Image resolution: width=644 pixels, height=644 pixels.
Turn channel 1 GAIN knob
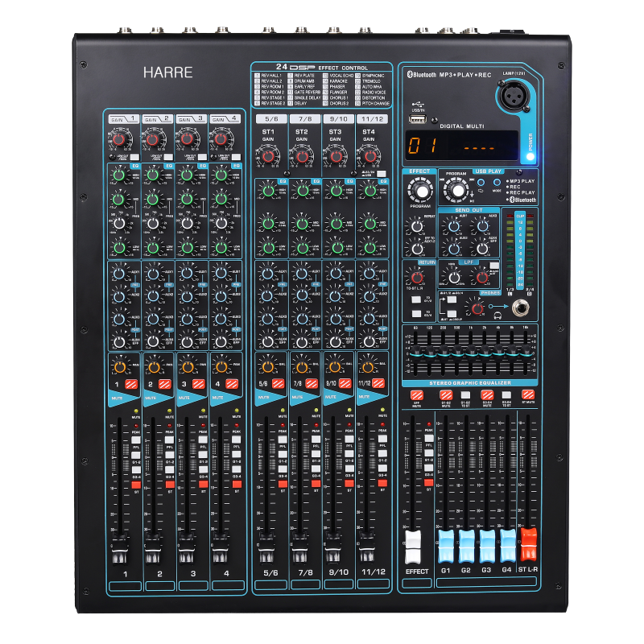pos(119,140)
